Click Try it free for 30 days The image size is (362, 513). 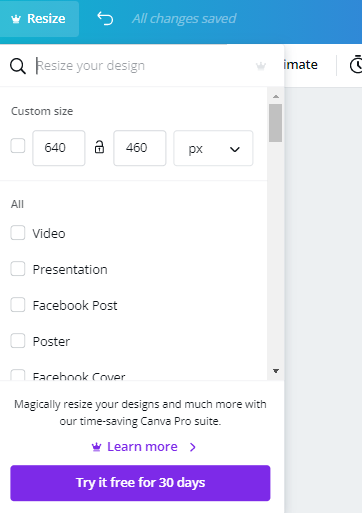(x=140, y=483)
